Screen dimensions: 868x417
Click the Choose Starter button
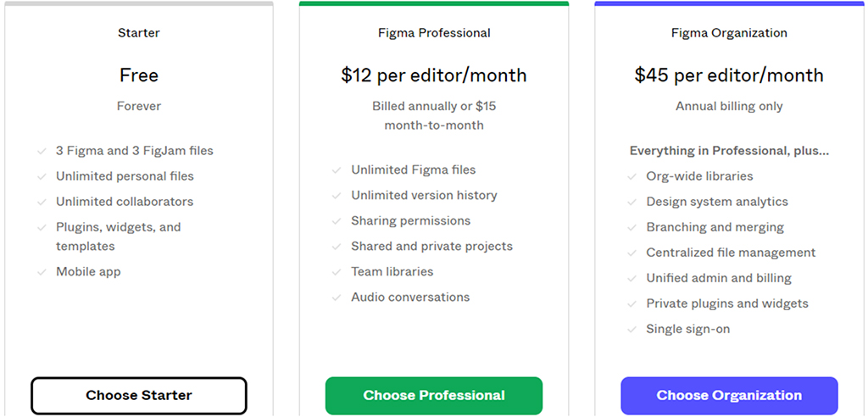coord(138,396)
